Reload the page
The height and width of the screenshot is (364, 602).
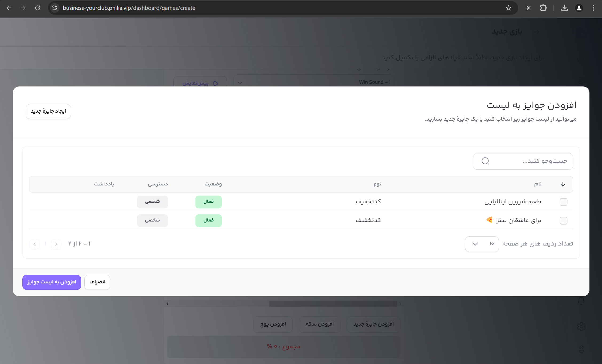pos(38,8)
